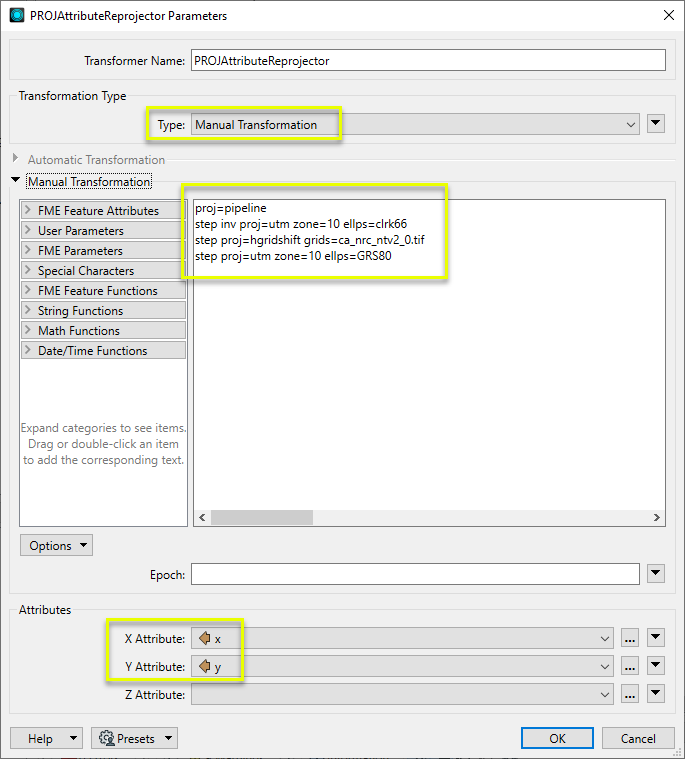Click the X Attribute arrow icon
Screen dimensions: 685x759
(x=205, y=638)
